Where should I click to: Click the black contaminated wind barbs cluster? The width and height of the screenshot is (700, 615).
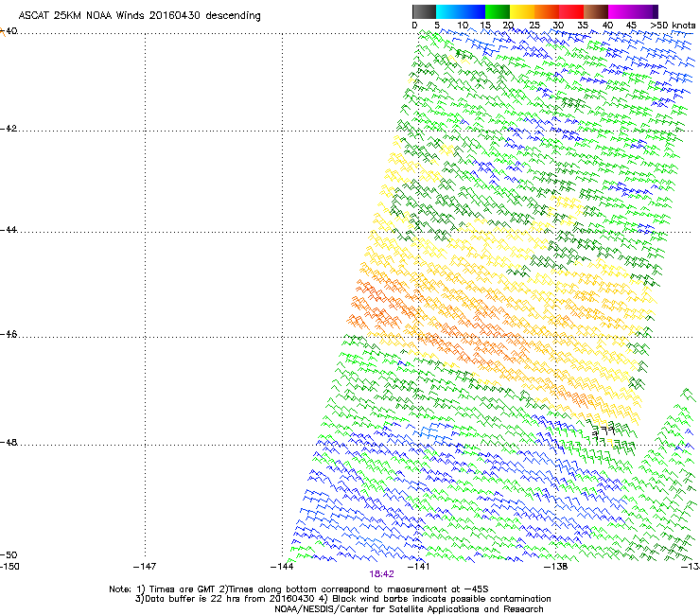(603, 431)
